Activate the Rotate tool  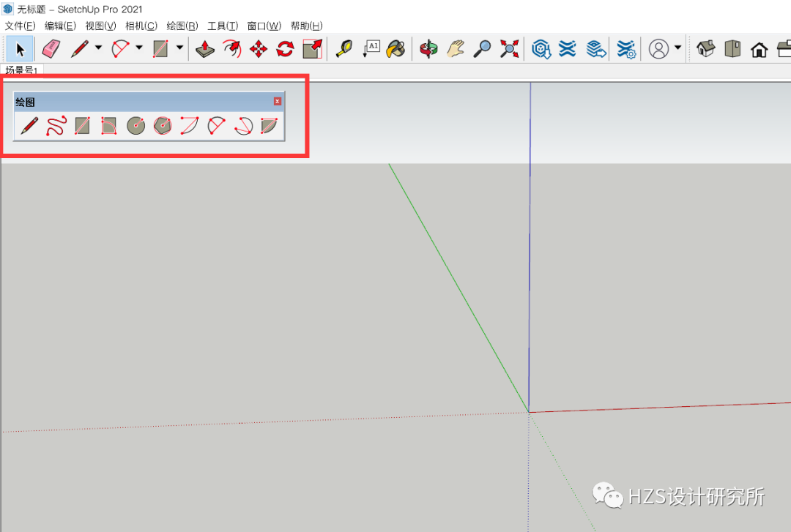coord(286,49)
